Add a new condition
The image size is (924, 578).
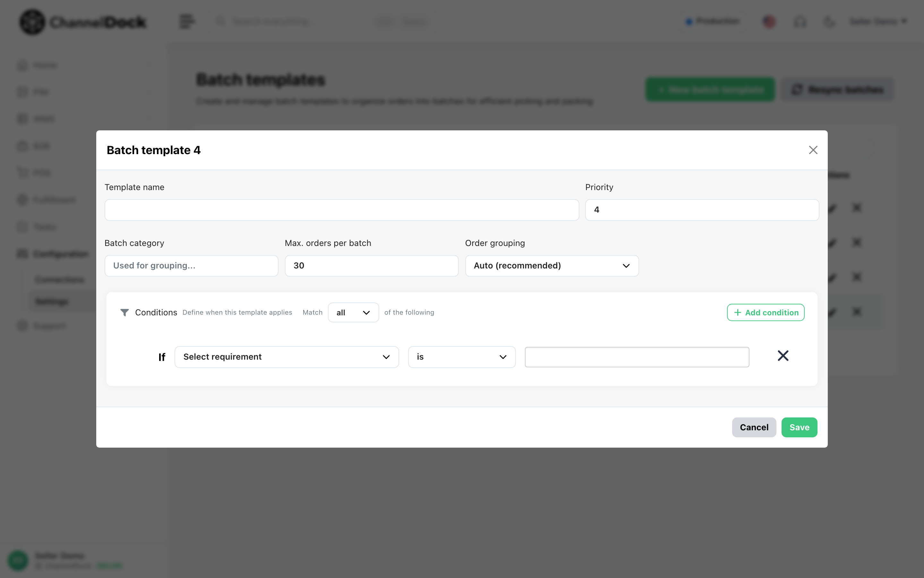[x=766, y=312]
